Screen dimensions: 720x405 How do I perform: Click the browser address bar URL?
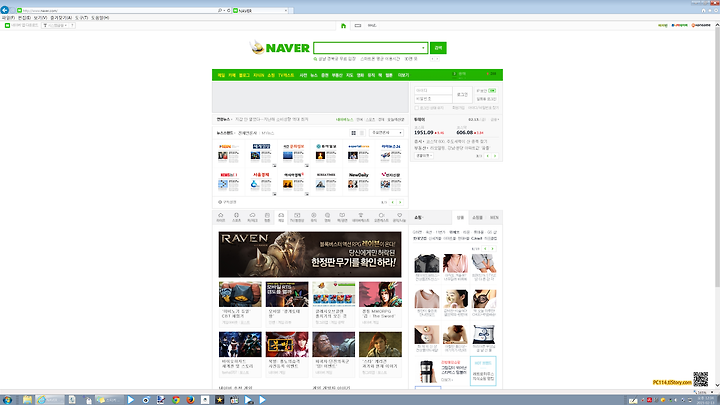[x=40, y=10]
